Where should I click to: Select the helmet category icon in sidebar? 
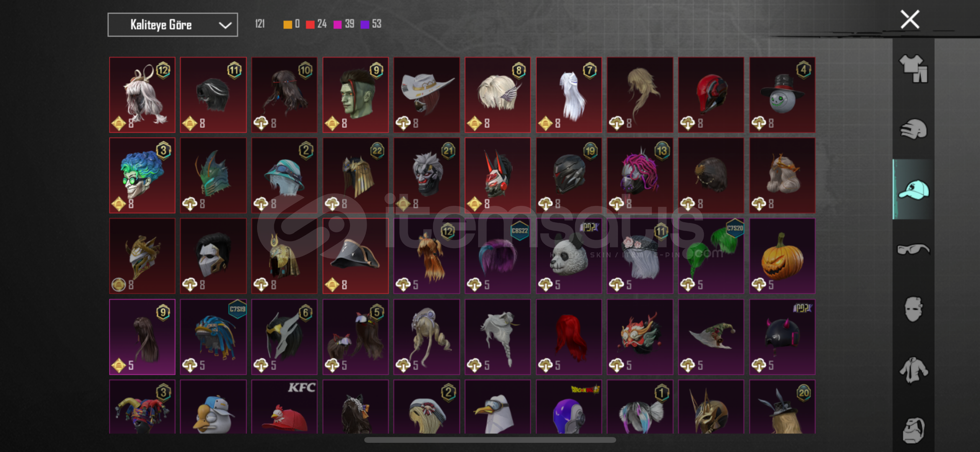click(913, 129)
